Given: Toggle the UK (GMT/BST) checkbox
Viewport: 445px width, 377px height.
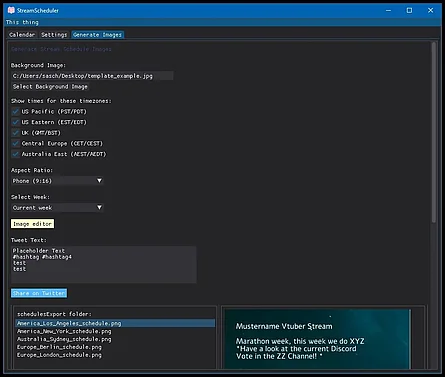Looking at the screenshot, I should (x=15, y=133).
